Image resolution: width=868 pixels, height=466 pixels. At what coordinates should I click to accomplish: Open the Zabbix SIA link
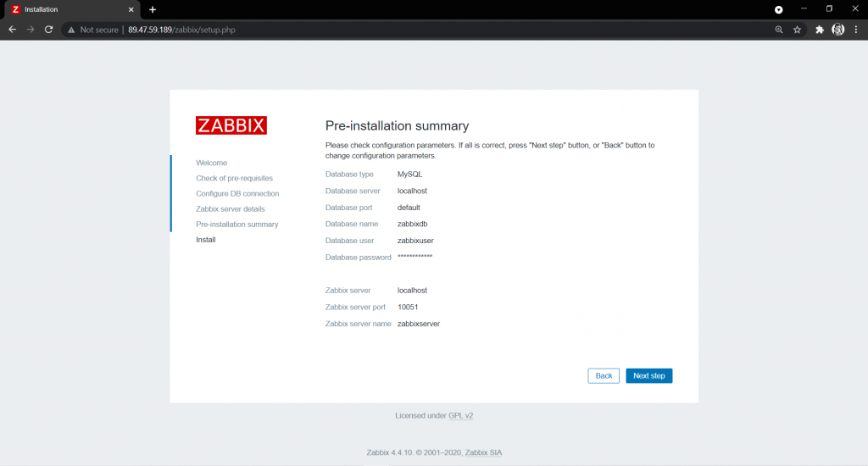(483, 452)
